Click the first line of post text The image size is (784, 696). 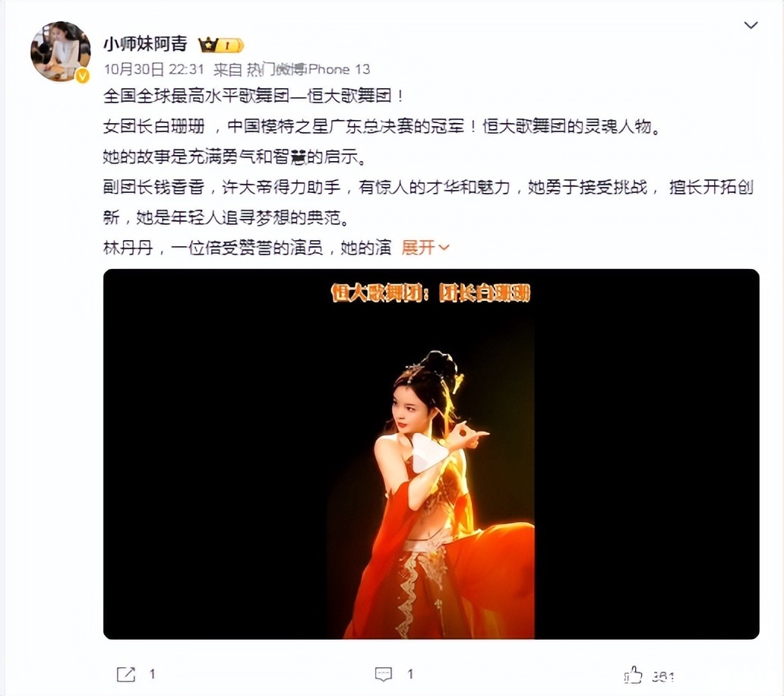tap(253, 96)
